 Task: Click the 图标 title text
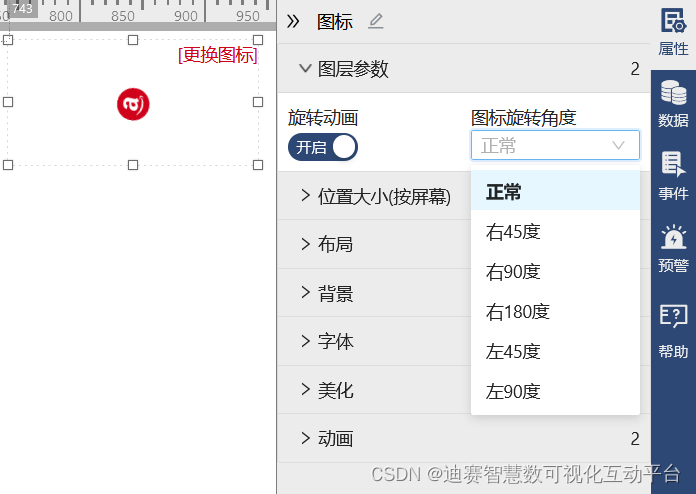[x=335, y=22]
